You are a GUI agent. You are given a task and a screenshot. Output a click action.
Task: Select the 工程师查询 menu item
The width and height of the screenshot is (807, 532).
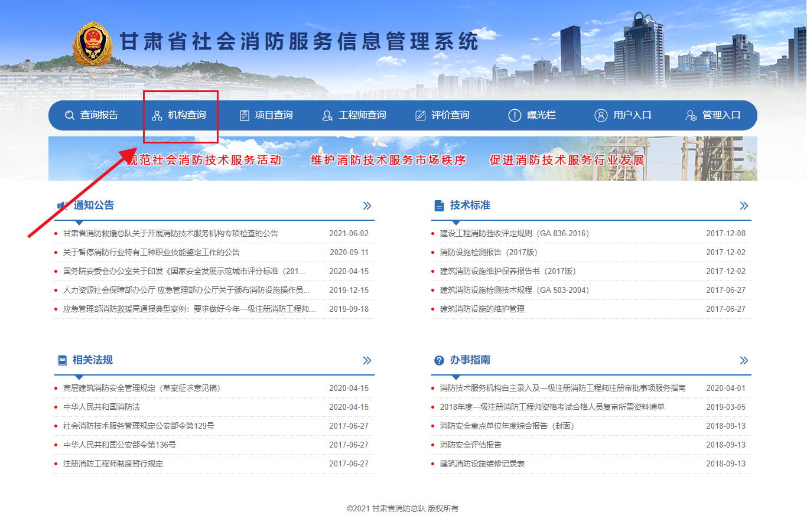pyautogui.click(x=362, y=115)
